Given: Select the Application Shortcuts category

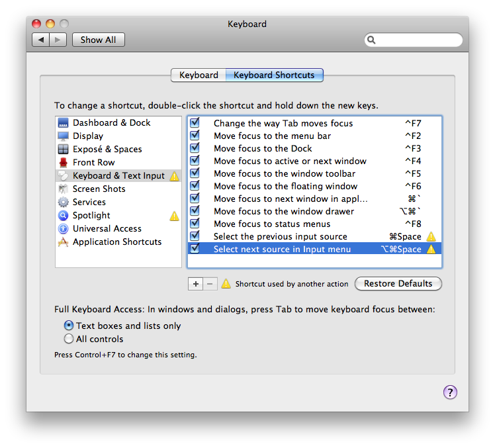Looking at the screenshot, I should point(118,242).
